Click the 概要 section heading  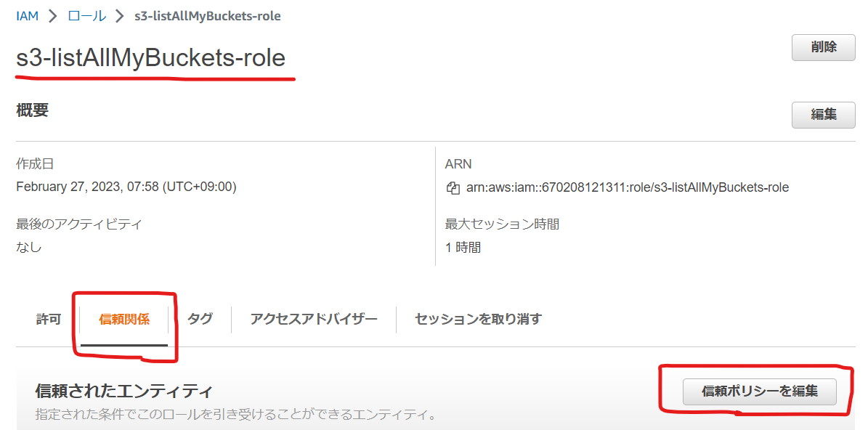point(32,110)
